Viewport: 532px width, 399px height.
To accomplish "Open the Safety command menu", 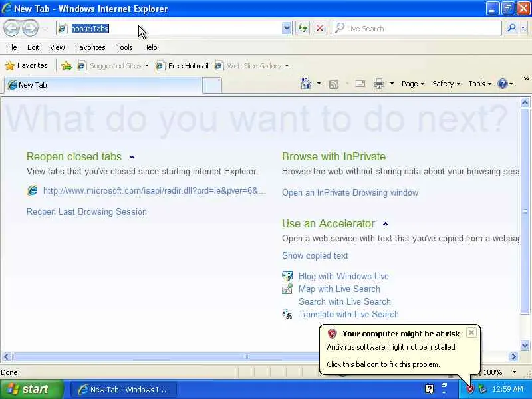I will [x=446, y=84].
